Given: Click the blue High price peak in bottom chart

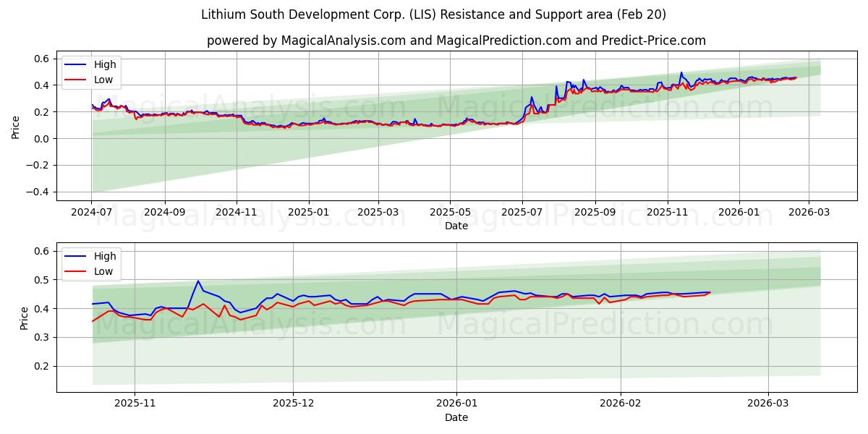Looking at the screenshot, I should pos(198,281).
